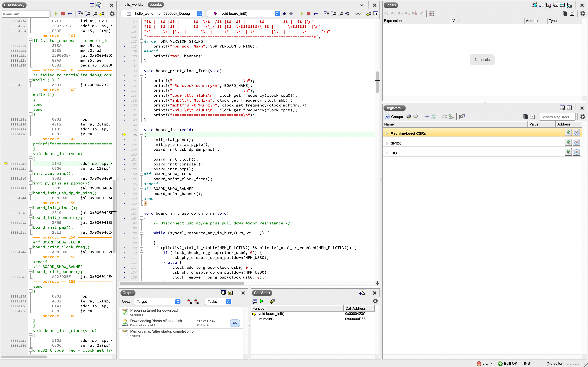The height and width of the screenshot is (367, 588).
Task: Select hexadecimal base X16 in Locals panel
Action: click(407, 13)
